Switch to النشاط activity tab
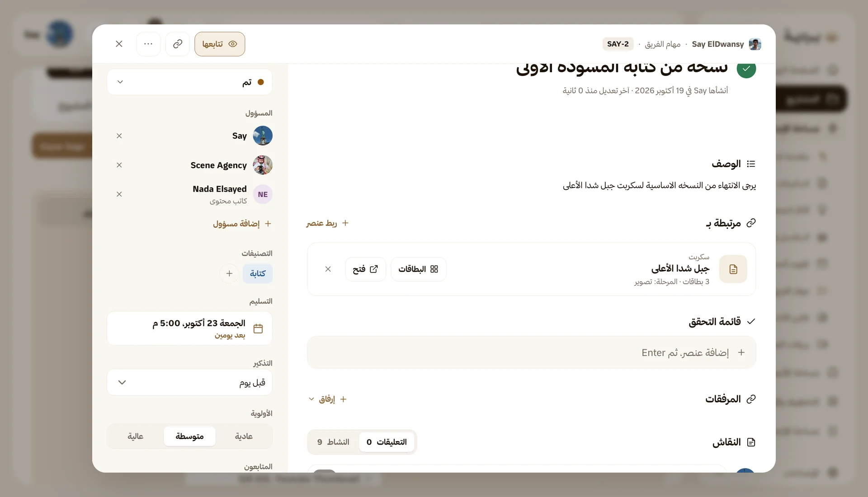 click(x=333, y=442)
